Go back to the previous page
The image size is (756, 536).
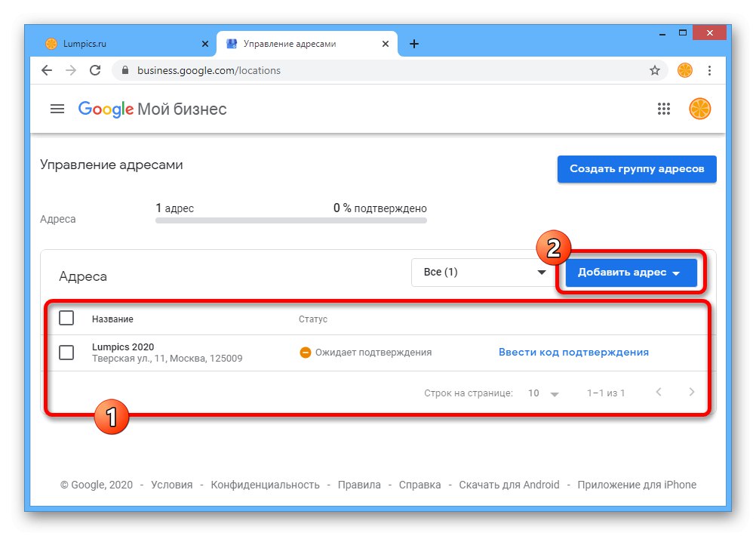point(47,70)
